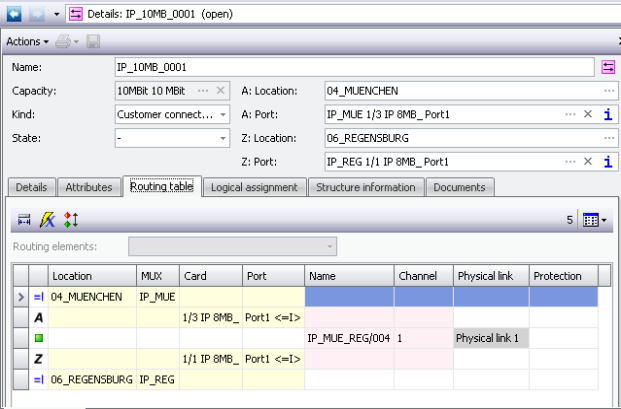Click pink connection icon beside Name field
The height and width of the screenshot is (409, 621).
click(x=608, y=67)
